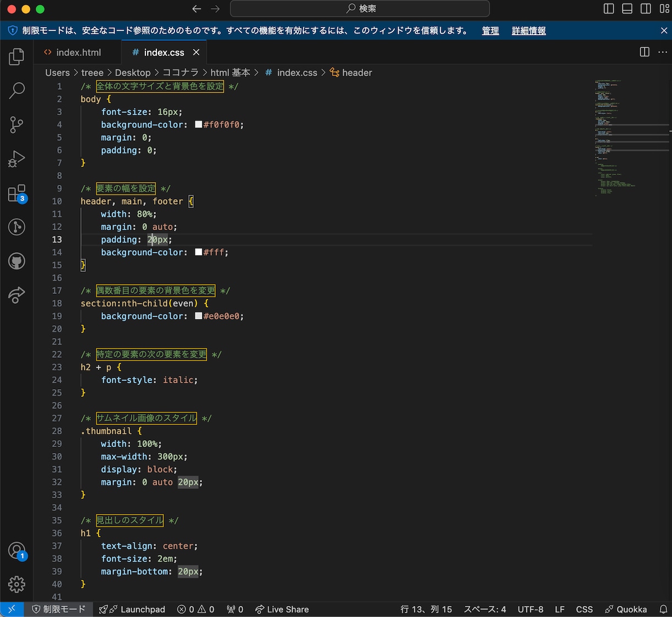Go back with the left arrow

pyautogui.click(x=197, y=9)
